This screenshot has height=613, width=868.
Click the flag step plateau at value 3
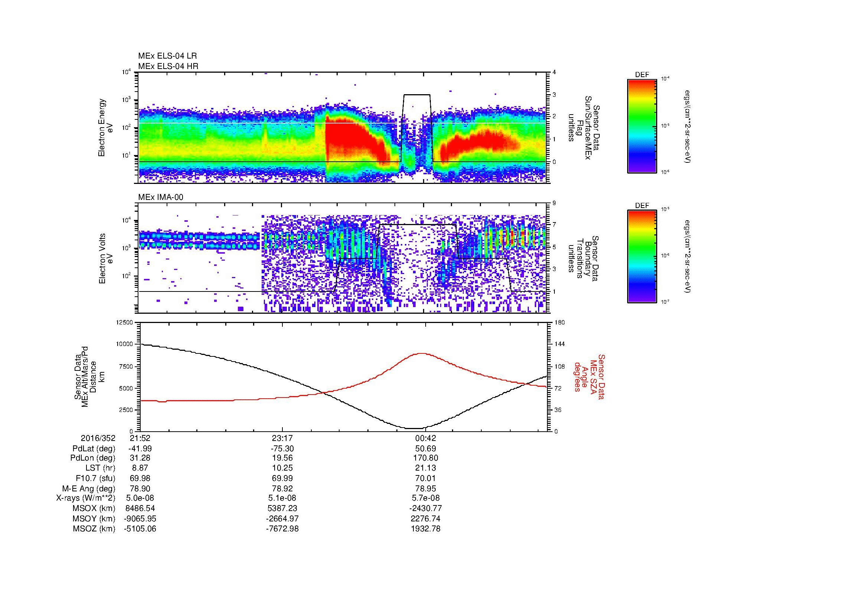pyautogui.click(x=417, y=95)
